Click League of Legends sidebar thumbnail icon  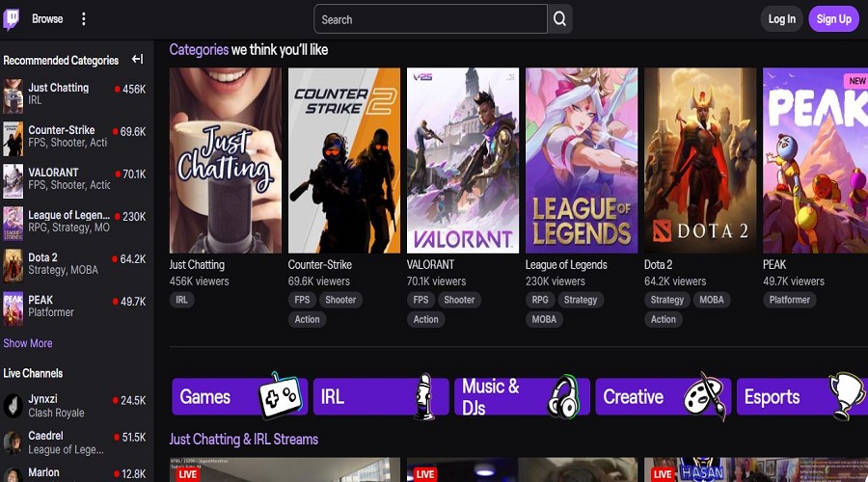pyautogui.click(x=14, y=224)
